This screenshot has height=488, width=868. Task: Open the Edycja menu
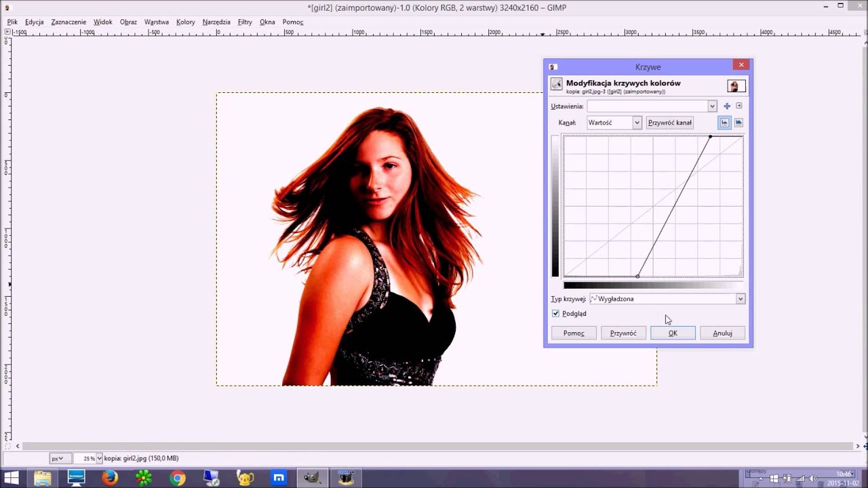pos(34,22)
